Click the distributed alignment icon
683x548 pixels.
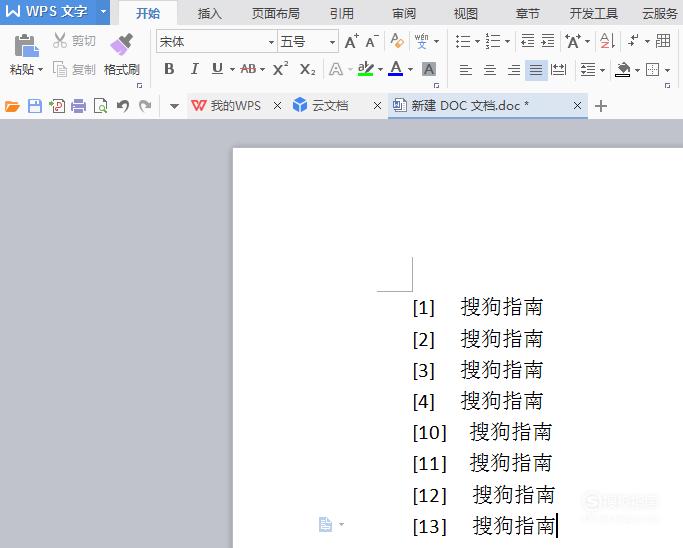pos(558,69)
